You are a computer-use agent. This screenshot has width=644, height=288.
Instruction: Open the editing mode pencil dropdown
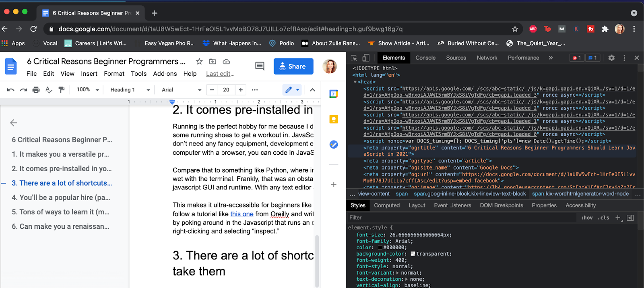coord(292,90)
